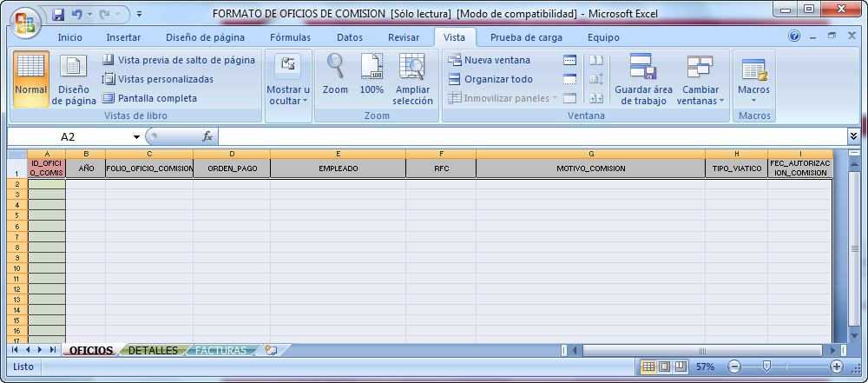The width and height of the screenshot is (868, 383).
Task: Expand the formula bar
Action: (x=853, y=135)
